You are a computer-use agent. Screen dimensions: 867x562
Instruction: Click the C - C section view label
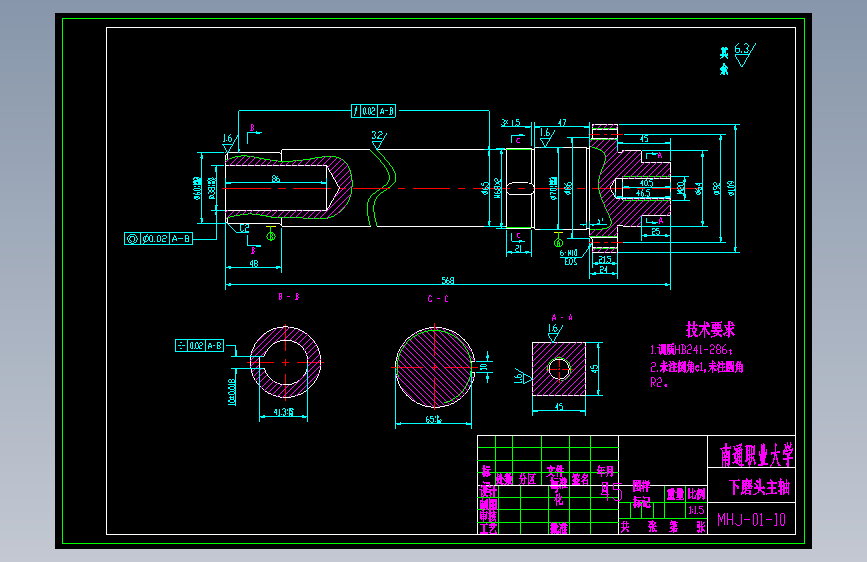(x=438, y=299)
